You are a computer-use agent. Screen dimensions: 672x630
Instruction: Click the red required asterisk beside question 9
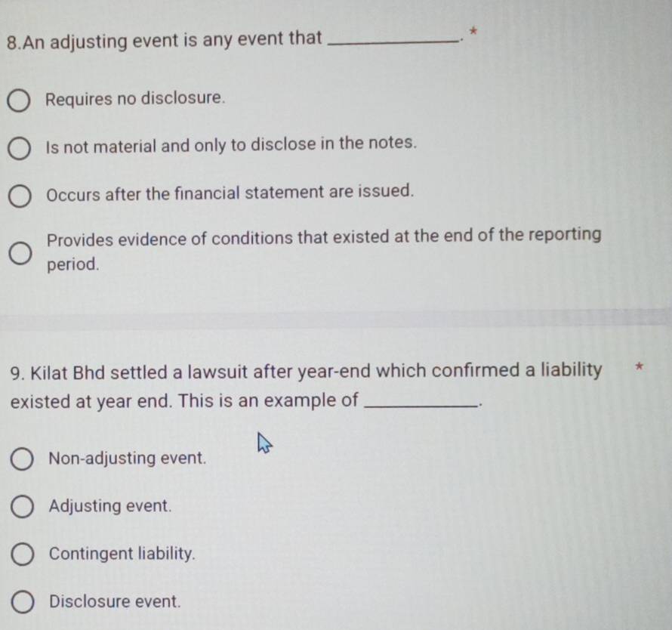tap(639, 366)
